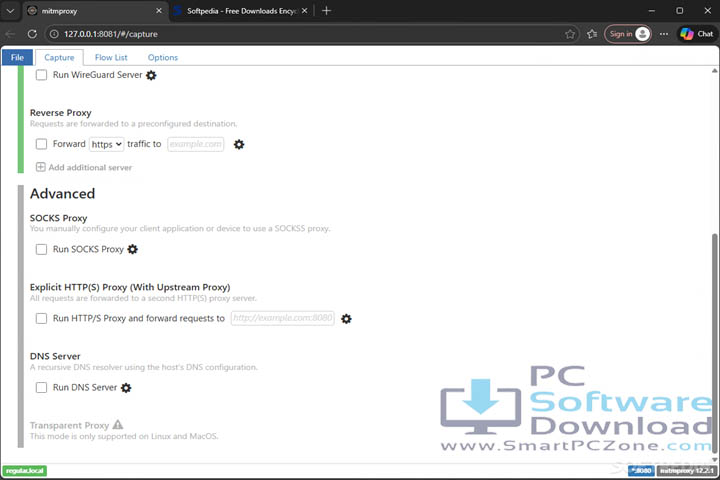Click 'Requests are forwarded to a preconfigured destination' text
720x480 pixels.
pos(134,124)
